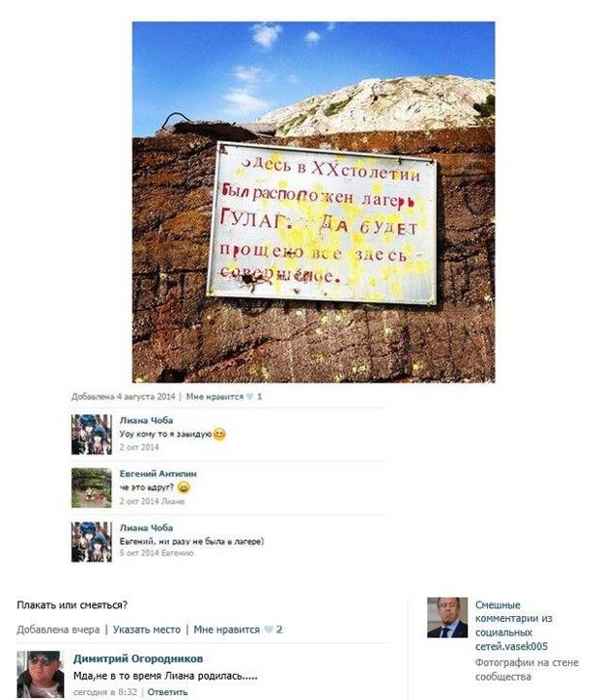Image resolution: width=599 pixels, height=700 pixels.
Task: Open the community avatar with man in suit
Action: pyautogui.click(x=447, y=617)
